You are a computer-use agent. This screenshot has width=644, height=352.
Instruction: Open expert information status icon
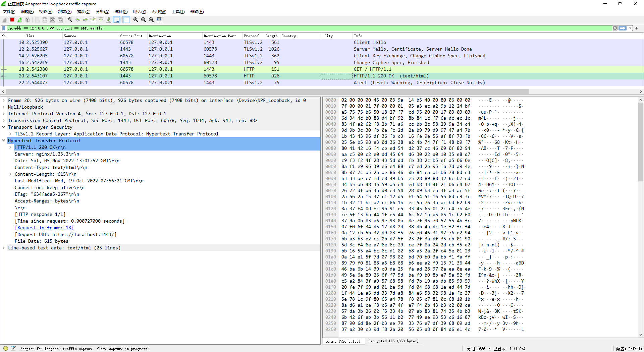pos(5,348)
